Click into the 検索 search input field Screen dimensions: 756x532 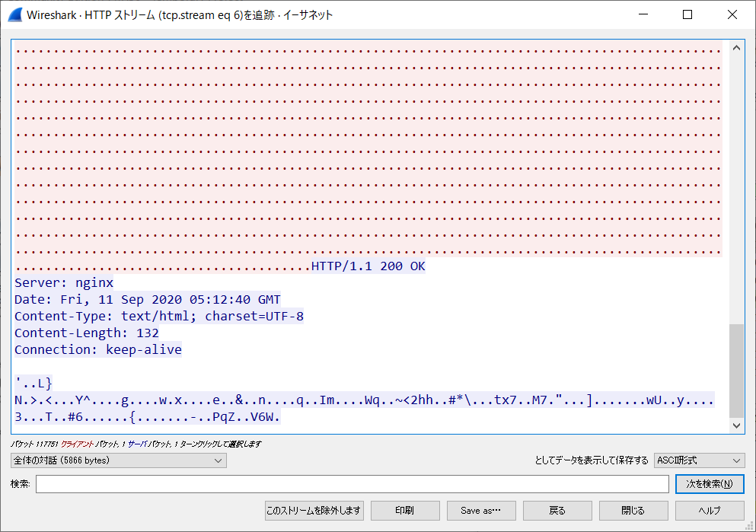(352, 484)
